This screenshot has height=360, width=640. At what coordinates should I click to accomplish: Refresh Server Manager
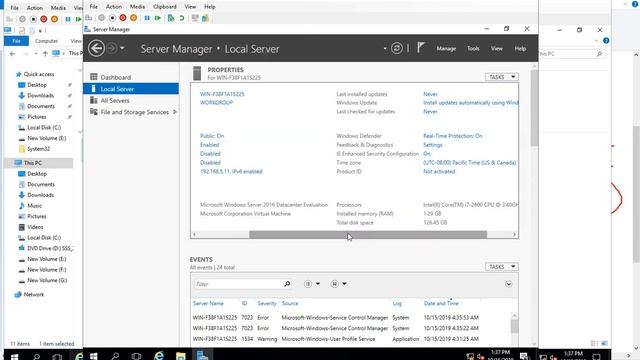[x=396, y=48]
